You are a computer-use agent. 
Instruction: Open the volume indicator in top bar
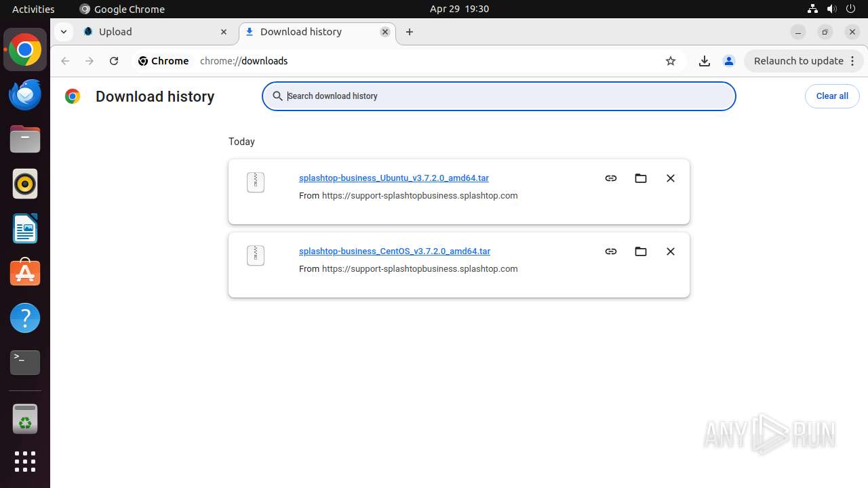pos(831,9)
